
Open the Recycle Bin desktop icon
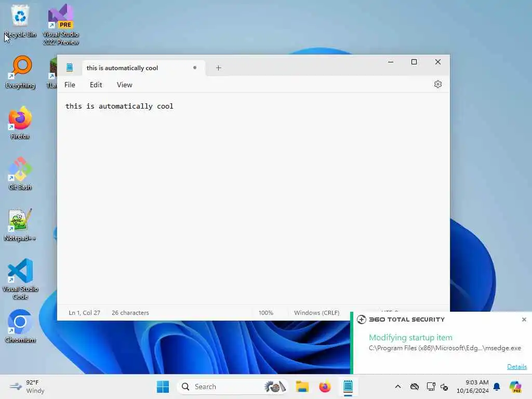[x=20, y=21]
